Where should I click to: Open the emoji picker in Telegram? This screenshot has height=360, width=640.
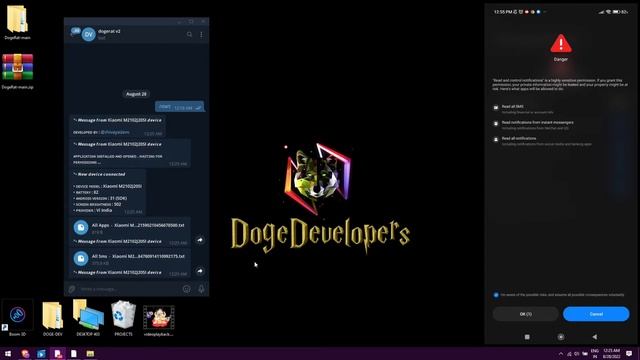tap(187, 289)
